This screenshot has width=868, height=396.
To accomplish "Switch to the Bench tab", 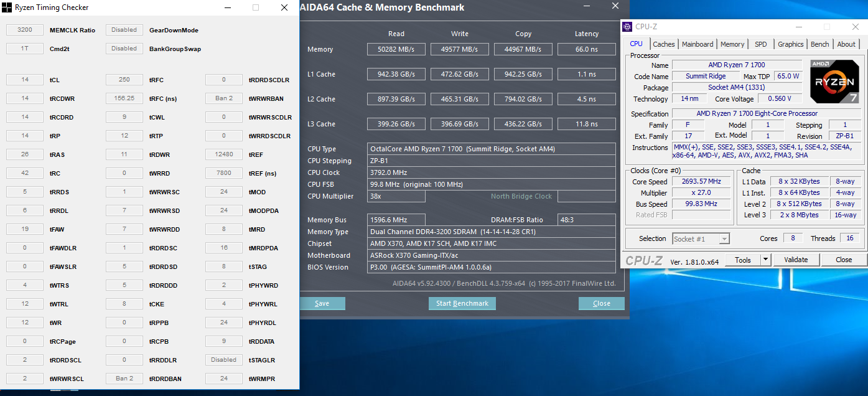I will [819, 44].
